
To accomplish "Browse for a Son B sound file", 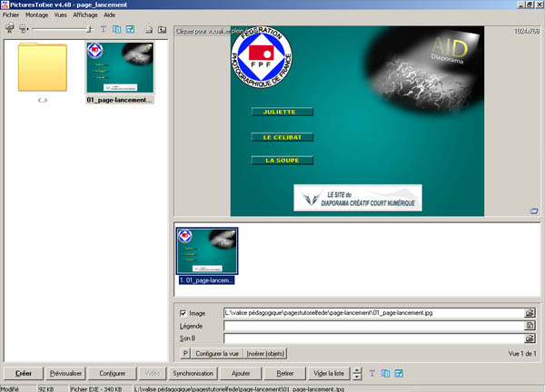I will pyautogui.click(x=530, y=338).
